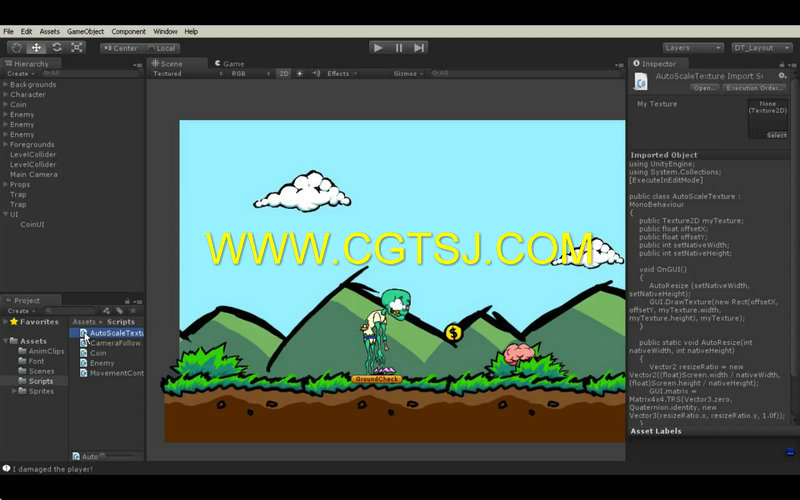Click the GroundCheck label in scene
The image size is (800, 500).
pos(377,379)
